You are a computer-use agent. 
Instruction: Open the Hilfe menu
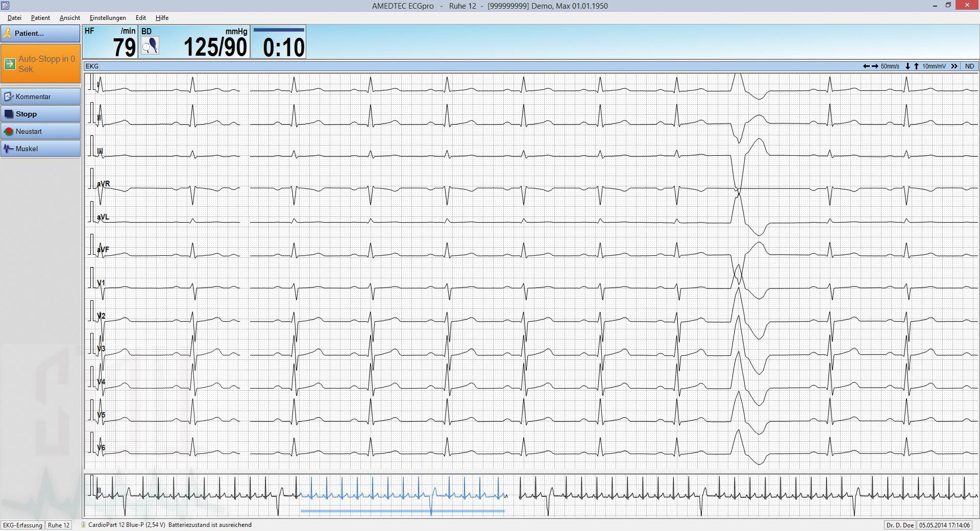coord(162,18)
